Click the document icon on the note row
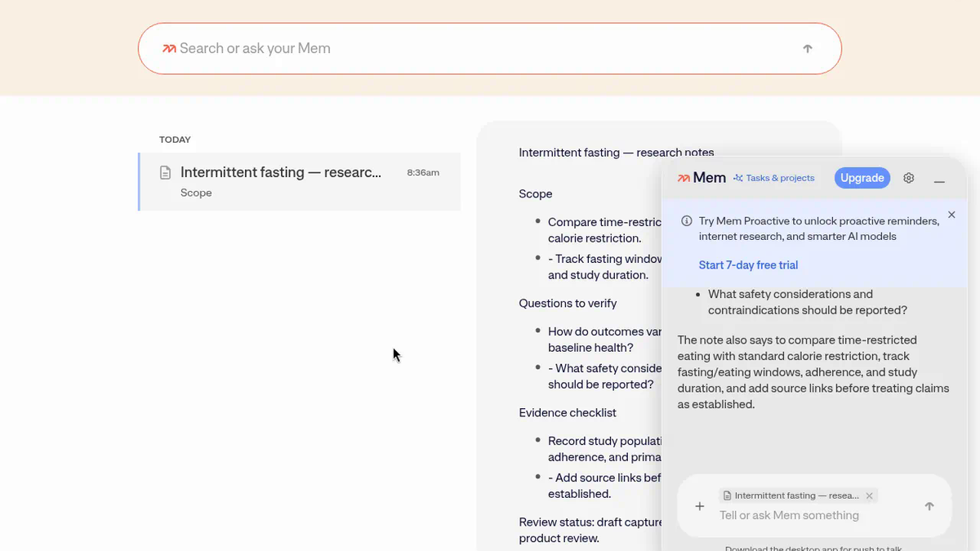The height and width of the screenshot is (551, 980). [x=166, y=172]
